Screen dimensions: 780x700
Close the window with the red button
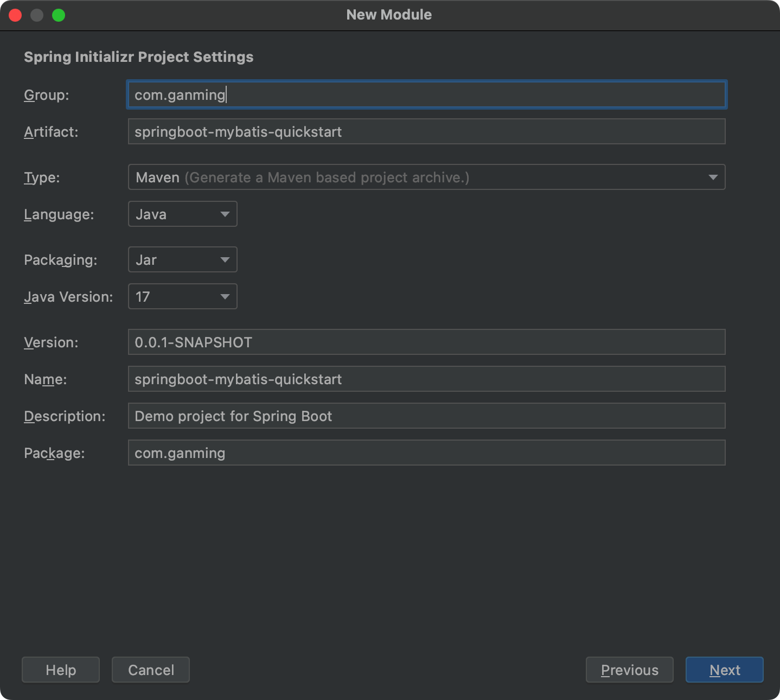pos(15,15)
